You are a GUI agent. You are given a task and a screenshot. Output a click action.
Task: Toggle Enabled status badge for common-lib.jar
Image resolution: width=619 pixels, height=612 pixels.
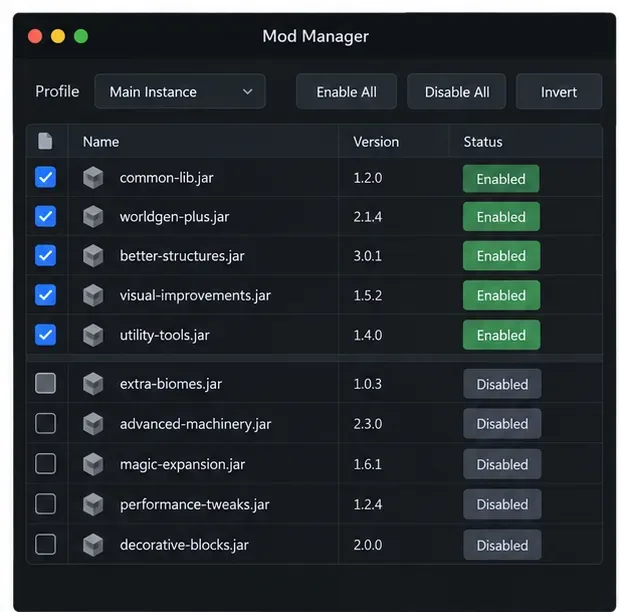(x=501, y=179)
